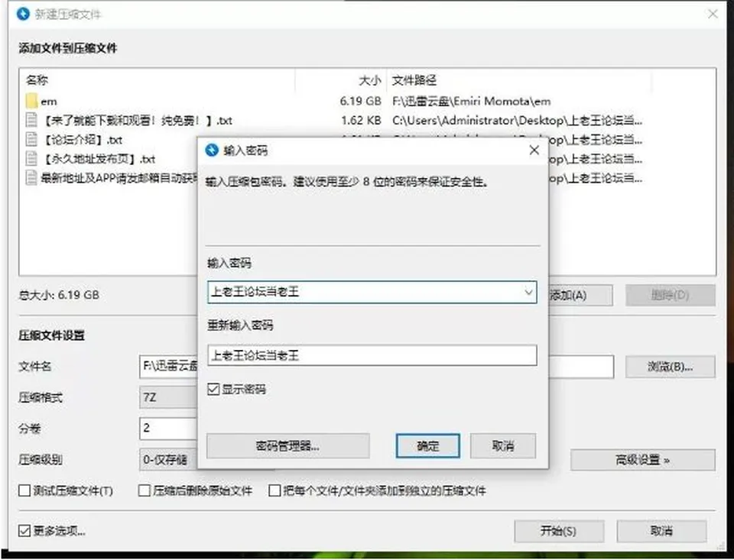This screenshot has height=560, width=734.
Task: Close the 新建压缩文件 window with its X
Action: tap(713, 14)
